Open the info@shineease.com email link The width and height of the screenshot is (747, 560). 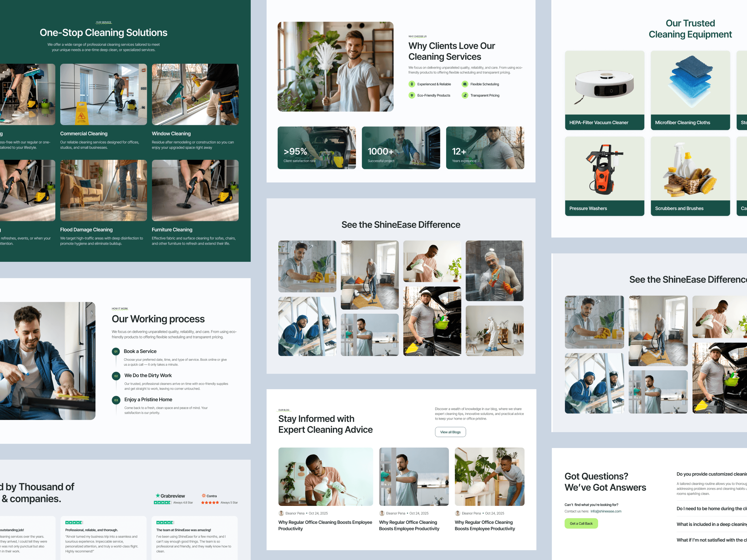[606, 511]
